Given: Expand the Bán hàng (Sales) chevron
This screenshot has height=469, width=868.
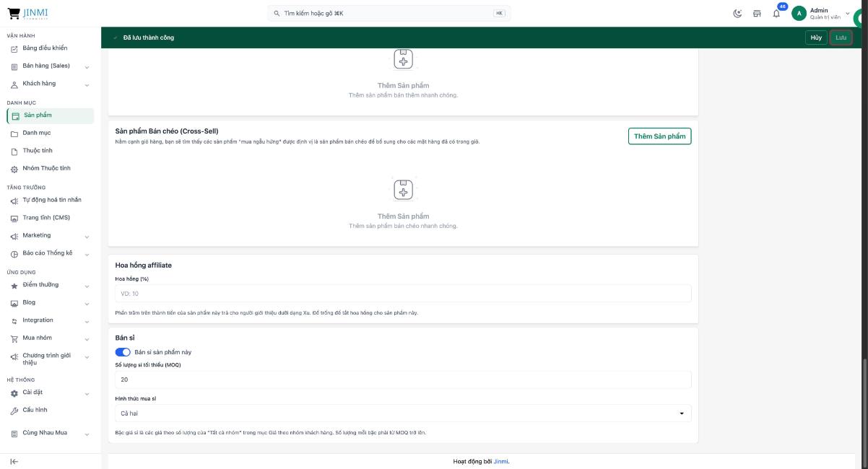Looking at the screenshot, I should 87,66.
